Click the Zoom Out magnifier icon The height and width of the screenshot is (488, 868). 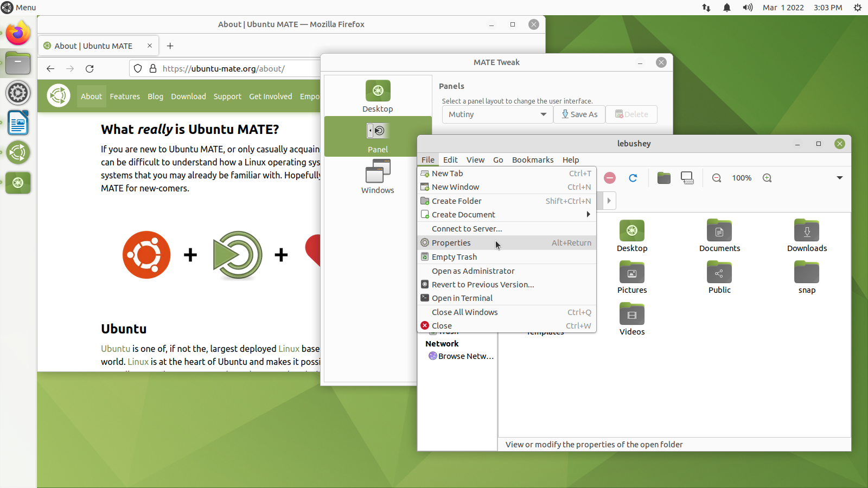point(717,178)
